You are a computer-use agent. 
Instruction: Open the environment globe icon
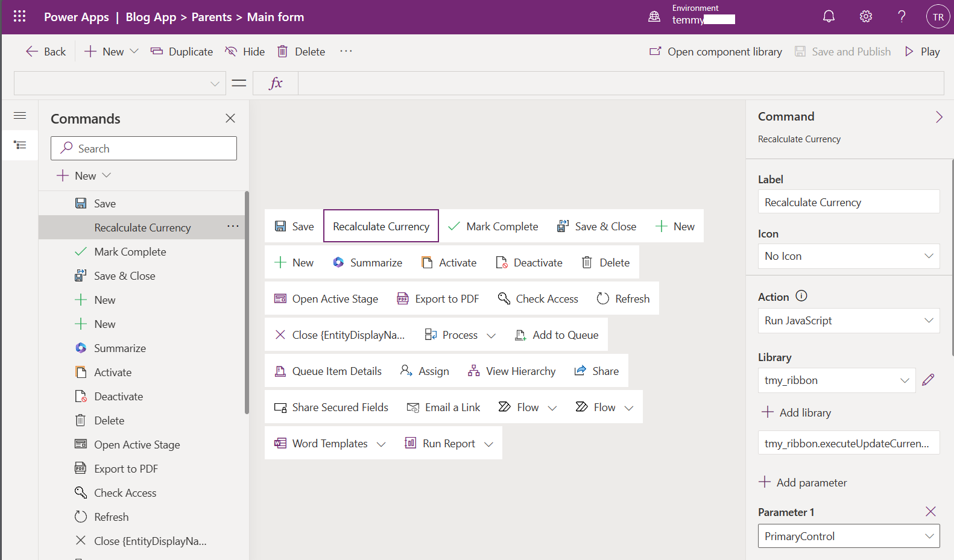(654, 17)
